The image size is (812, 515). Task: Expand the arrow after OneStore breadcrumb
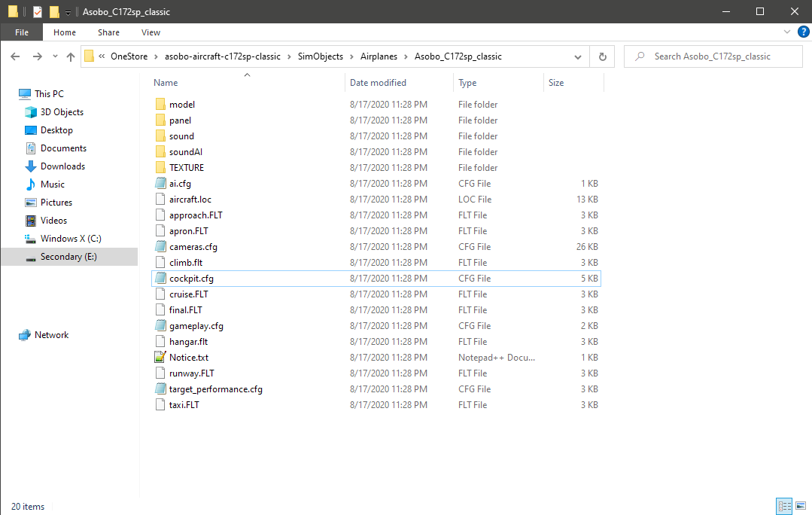click(x=157, y=56)
